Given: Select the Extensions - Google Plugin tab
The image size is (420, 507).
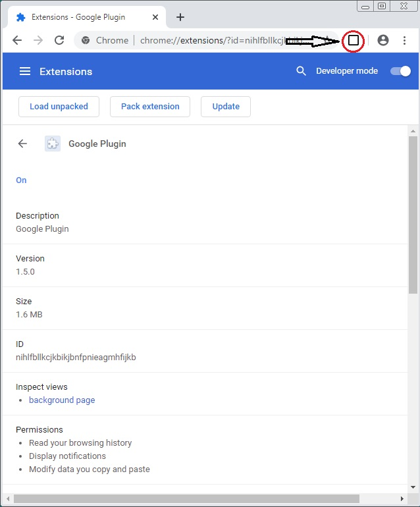Looking at the screenshot, I should click(x=86, y=17).
